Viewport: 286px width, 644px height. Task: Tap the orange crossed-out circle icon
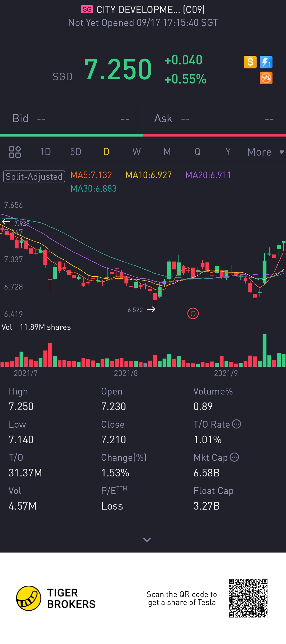tap(266, 78)
